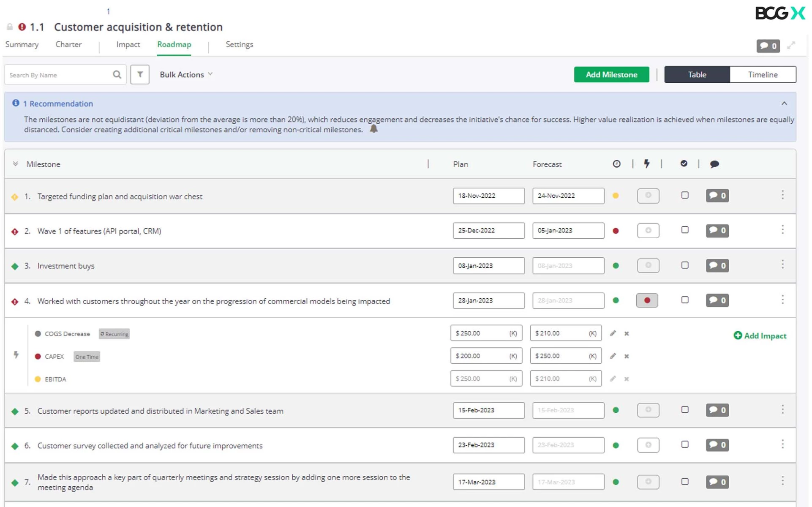Open more options for Customer reports updated

point(782,409)
